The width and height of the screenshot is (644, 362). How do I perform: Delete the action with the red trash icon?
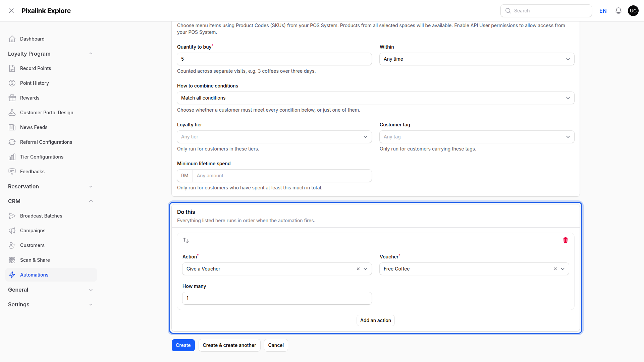(566, 240)
